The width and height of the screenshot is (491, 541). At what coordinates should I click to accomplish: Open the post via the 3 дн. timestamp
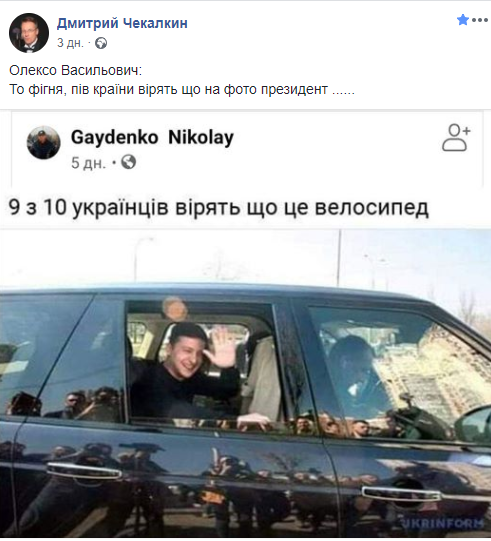[x=70, y=43]
